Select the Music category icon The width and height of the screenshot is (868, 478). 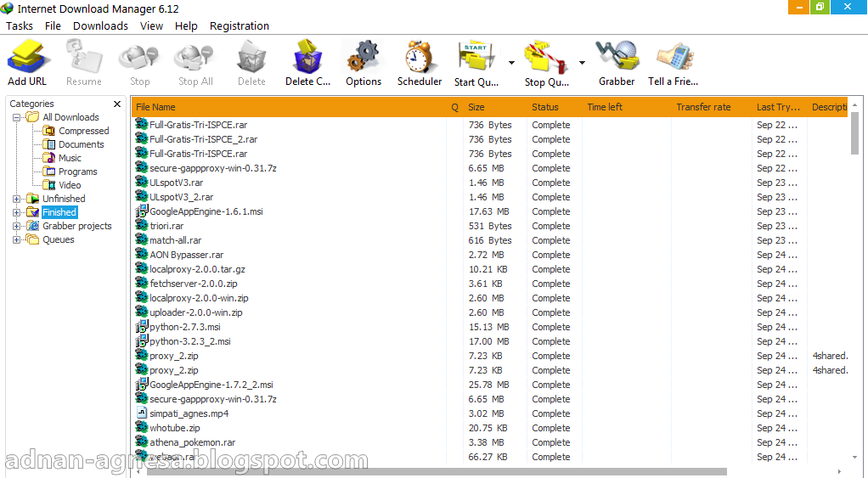pos(49,158)
